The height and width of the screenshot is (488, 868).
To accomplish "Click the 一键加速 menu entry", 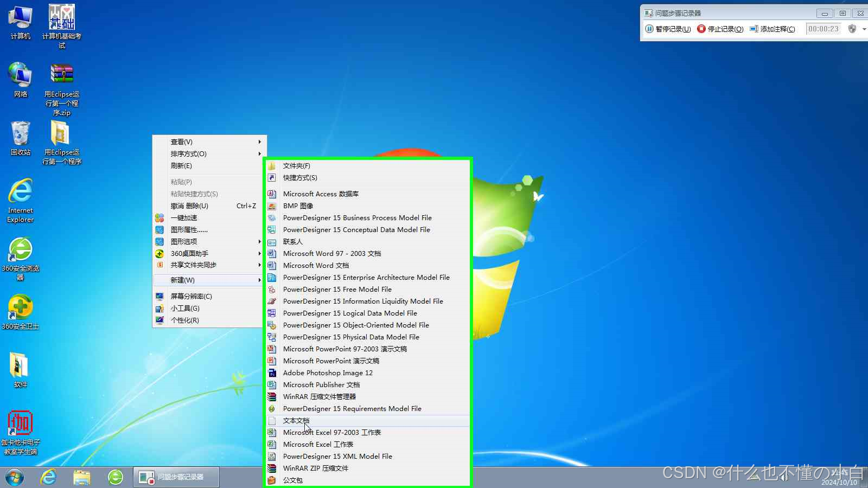I will coord(208,217).
